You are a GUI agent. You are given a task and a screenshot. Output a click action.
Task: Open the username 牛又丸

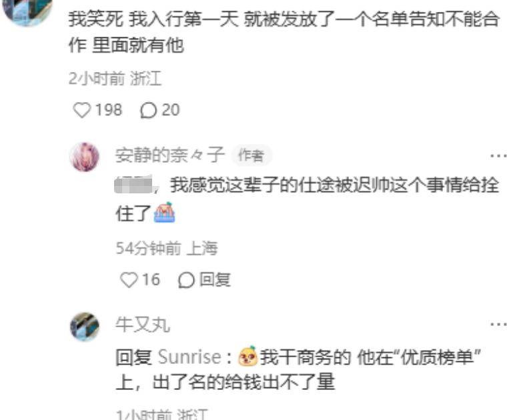(x=143, y=325)
